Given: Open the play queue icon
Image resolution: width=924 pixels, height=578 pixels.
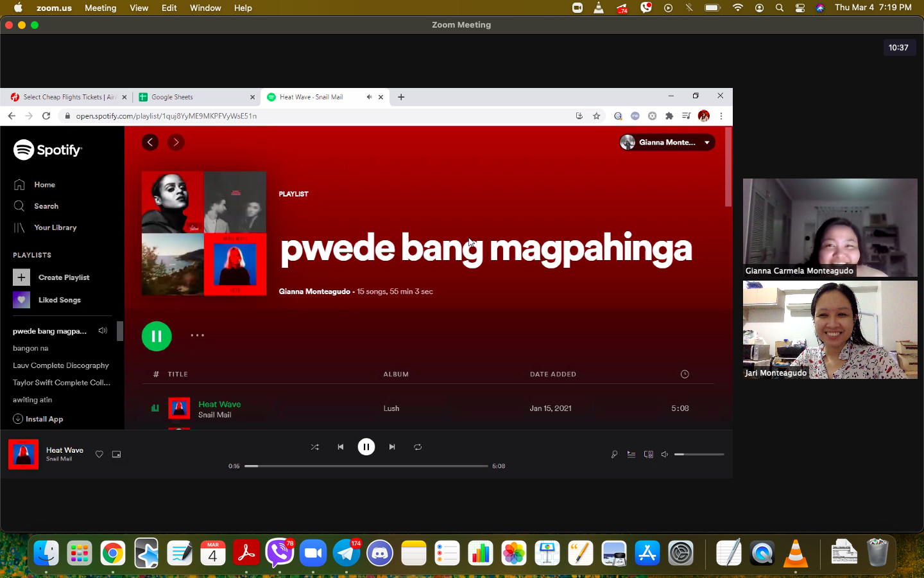Looking at the screenshot, I should (x=631, y=455).
